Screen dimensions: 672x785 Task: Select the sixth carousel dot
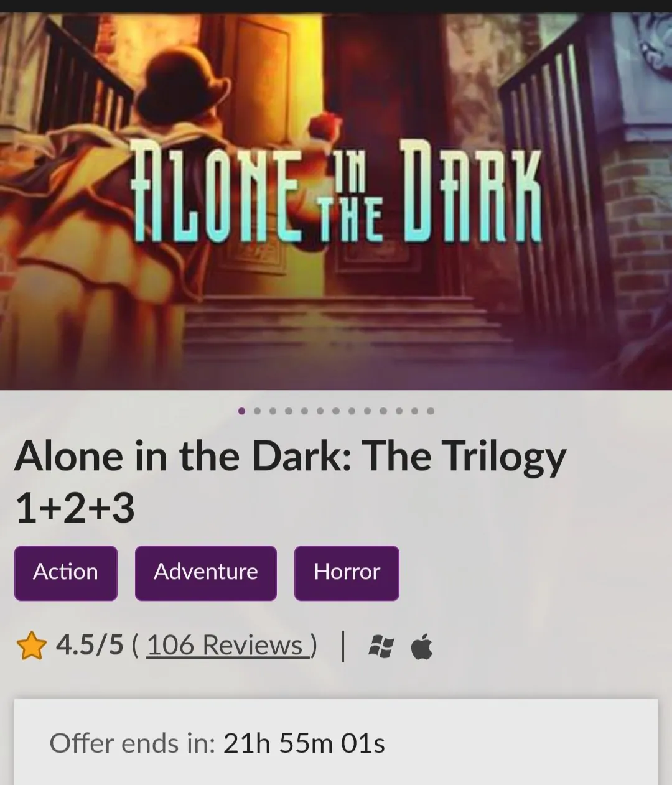coord(320,411)
